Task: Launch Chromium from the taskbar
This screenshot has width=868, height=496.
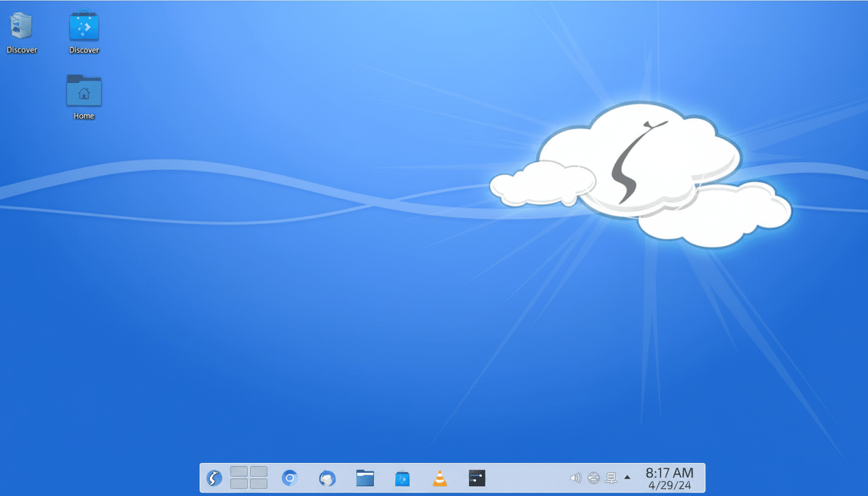Action: click(289, 477)
